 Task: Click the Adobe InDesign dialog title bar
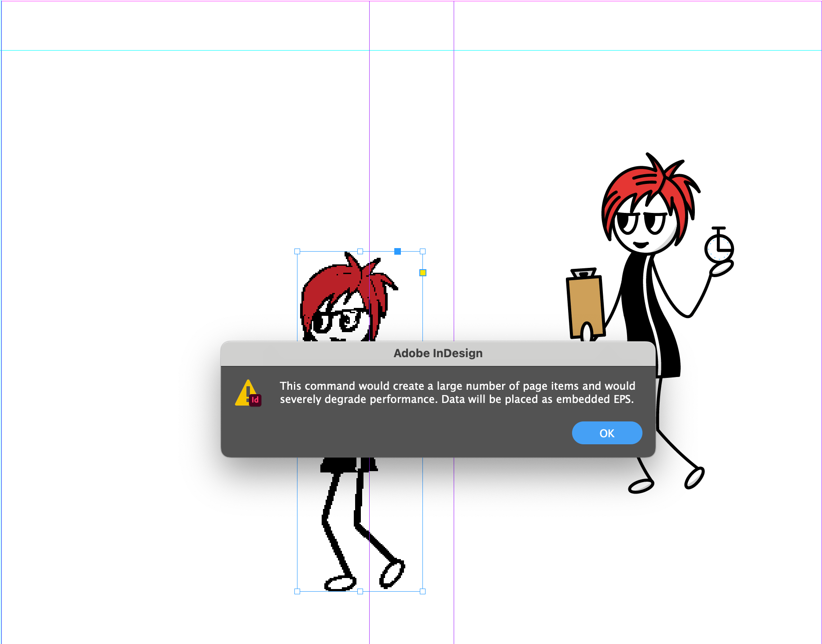(437, 353)
